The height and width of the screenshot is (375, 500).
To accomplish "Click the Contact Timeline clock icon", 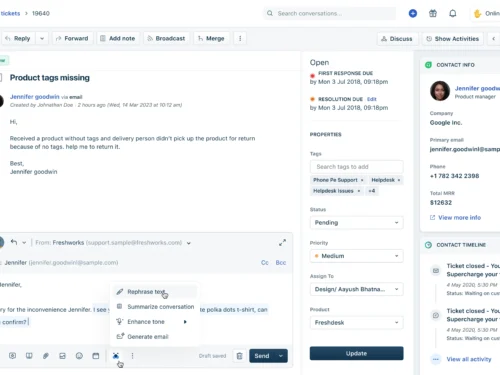I will 428,245.
